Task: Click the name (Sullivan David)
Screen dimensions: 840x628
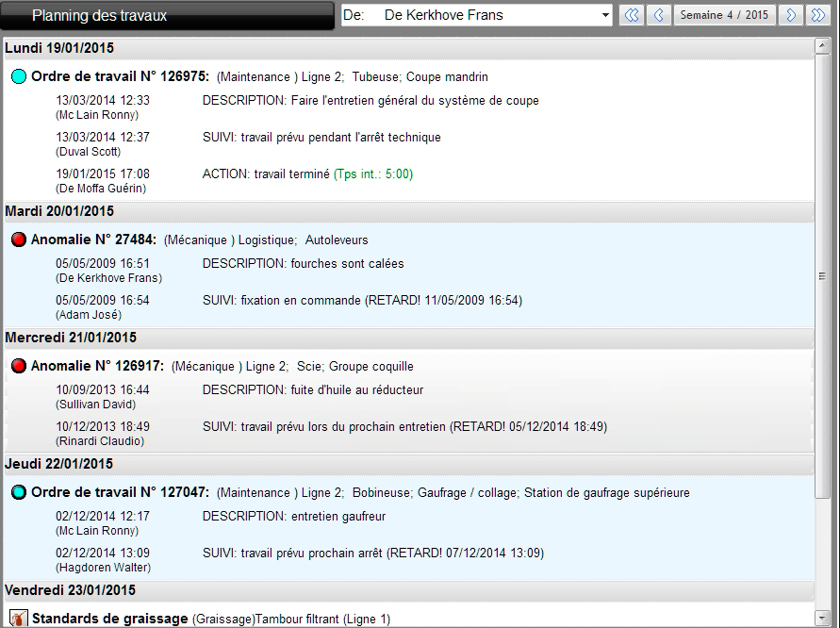Action: [x=96, y=405]
